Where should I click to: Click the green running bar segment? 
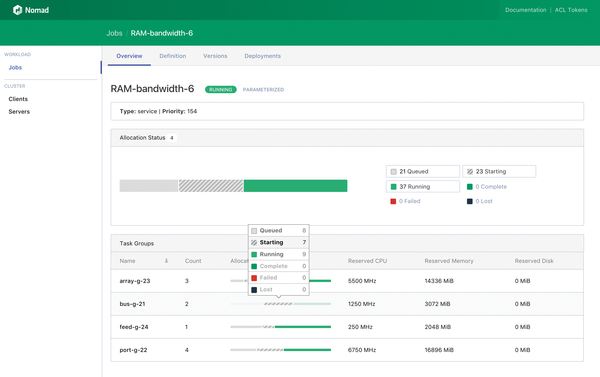[x=295, y=186]
